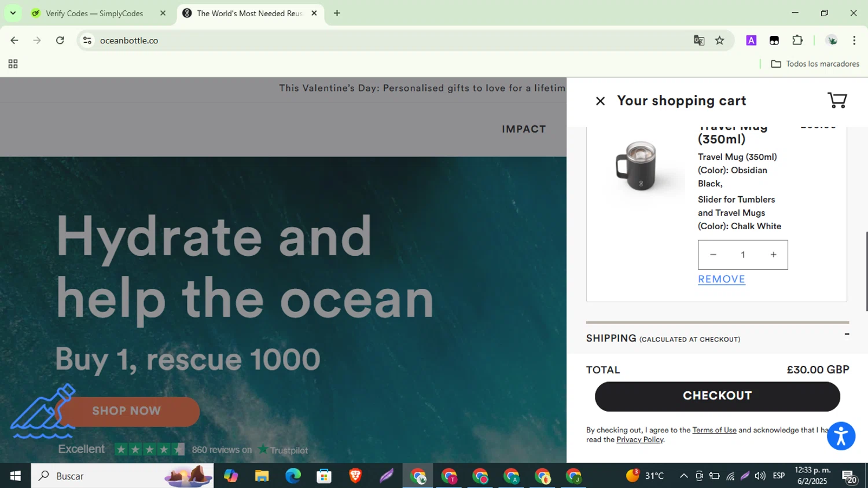Open the Terms of Use link
This screenshot has width=868, height=488.
(714, 430)
